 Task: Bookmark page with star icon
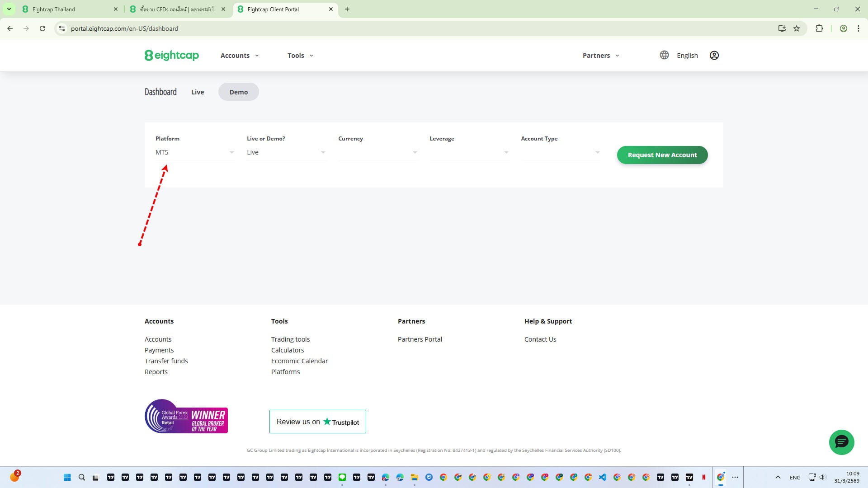797,28
